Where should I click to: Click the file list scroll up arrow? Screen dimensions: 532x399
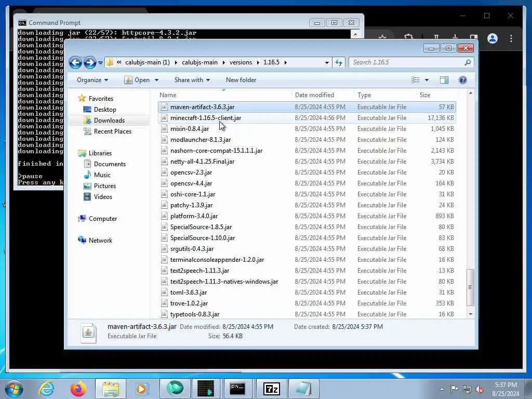471,93
